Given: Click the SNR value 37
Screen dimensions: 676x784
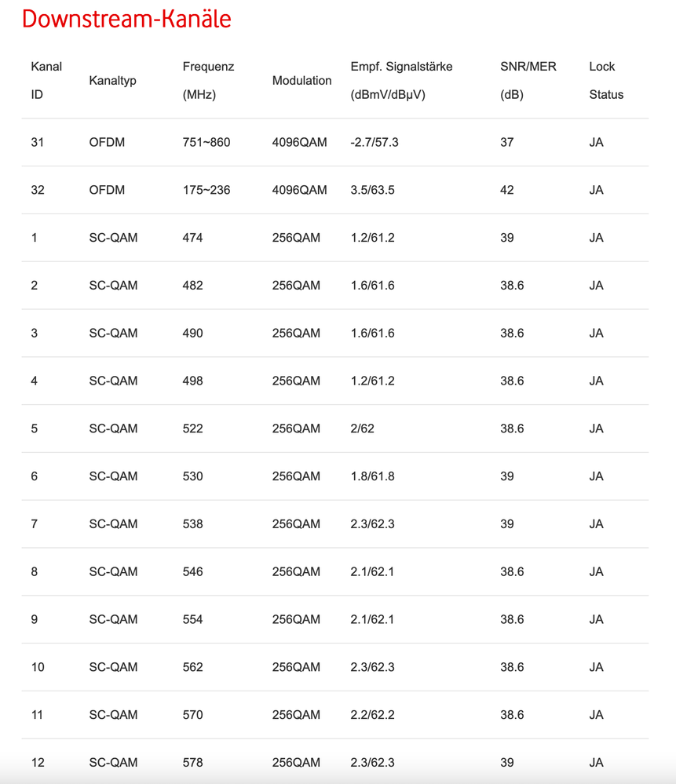Looking at the screenshot, I should coord(507,142).
